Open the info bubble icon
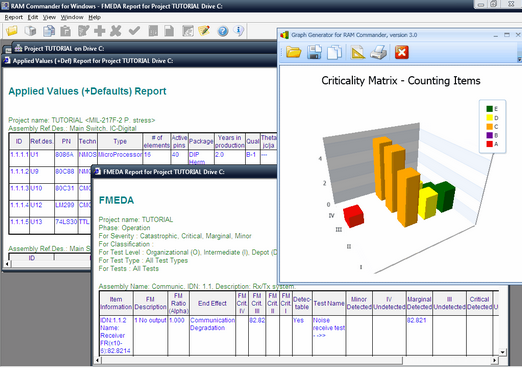Viewport: 522px width, 368px height. point(239,31)
